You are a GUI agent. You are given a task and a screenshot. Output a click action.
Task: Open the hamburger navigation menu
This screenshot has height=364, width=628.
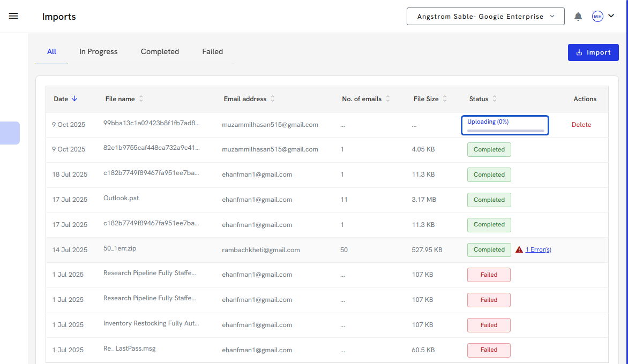point(13,16)
